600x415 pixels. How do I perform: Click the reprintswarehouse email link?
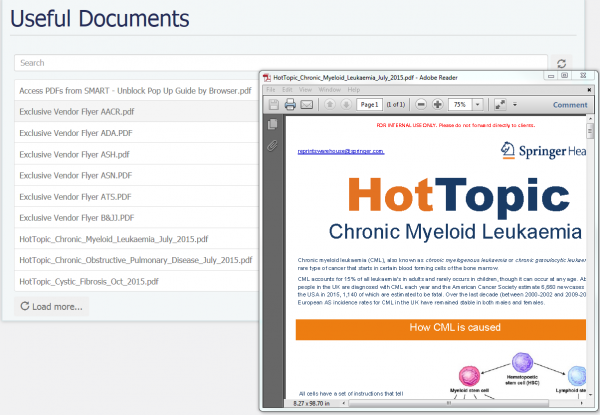[x=341, y=151]
